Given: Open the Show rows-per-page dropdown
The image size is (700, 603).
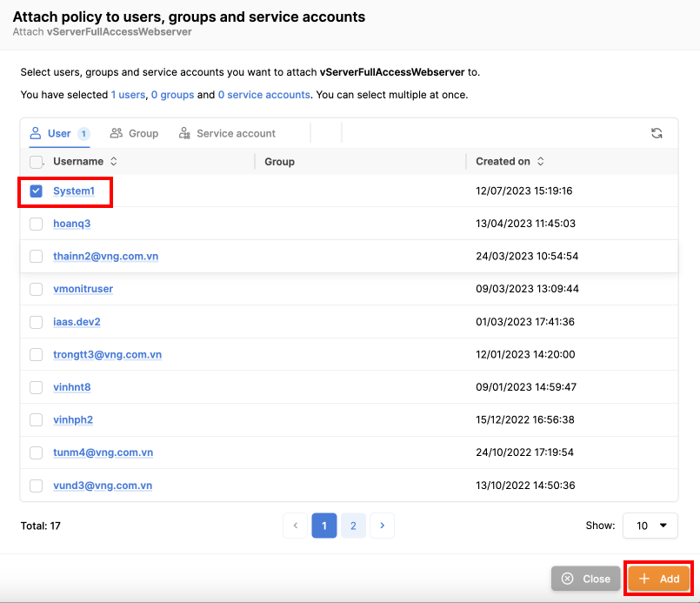Looking at the screenshot, I should click(x=650, y=526).
